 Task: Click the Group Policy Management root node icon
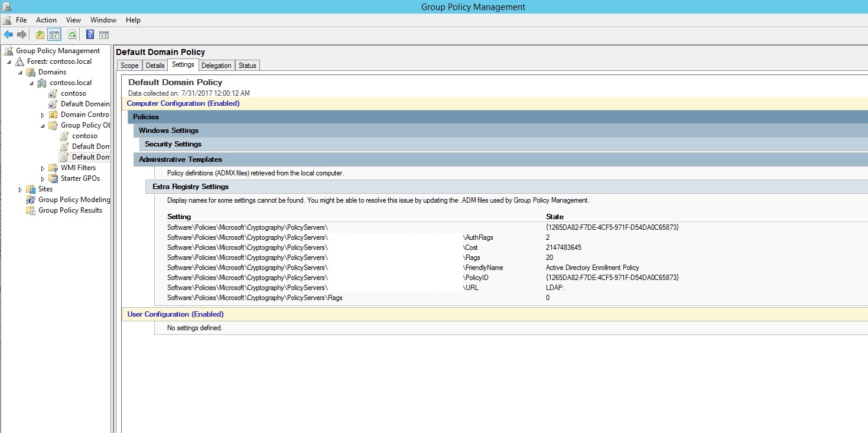point(8,51)
